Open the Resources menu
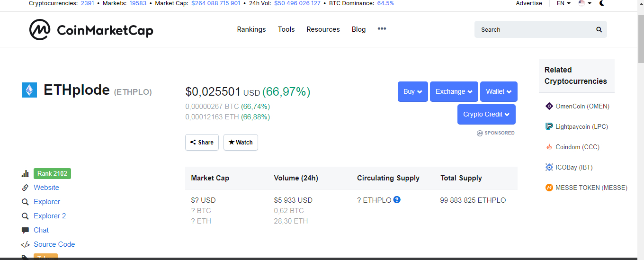The image size is (644, 260). (323, 29)
